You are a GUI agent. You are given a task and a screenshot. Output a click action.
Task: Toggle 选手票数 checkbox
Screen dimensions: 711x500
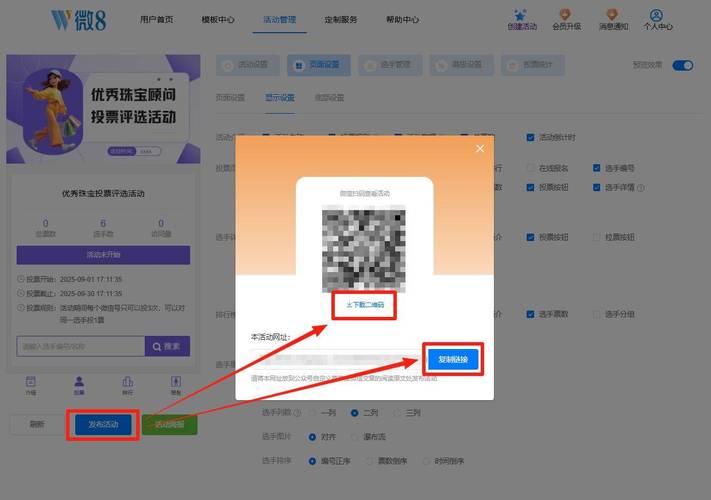point(530,314)
